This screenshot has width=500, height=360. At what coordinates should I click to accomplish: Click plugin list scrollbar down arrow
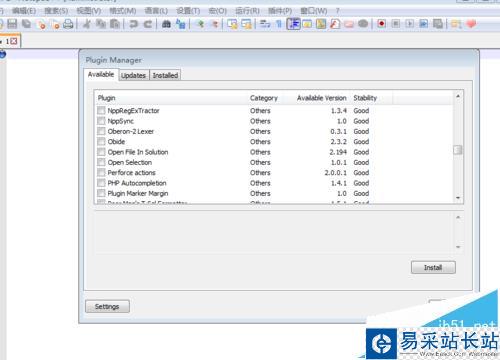point(458,198)
